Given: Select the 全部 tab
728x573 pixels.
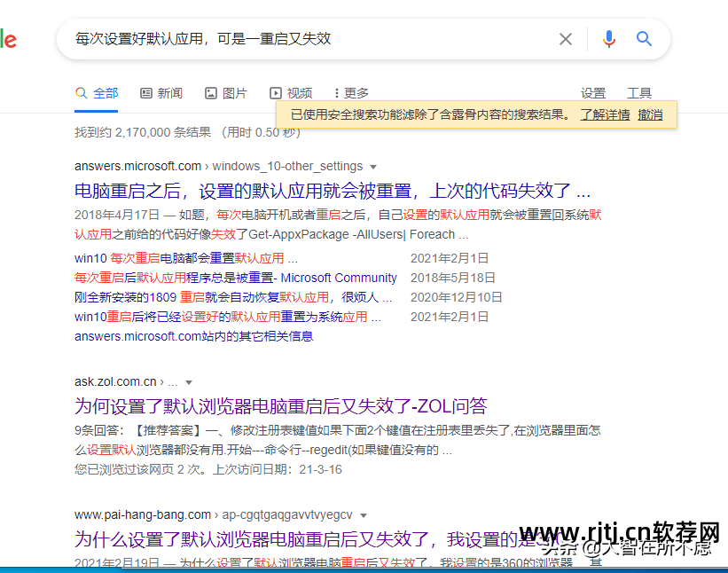Looking at the screenshot, I should tap(97, 93).
